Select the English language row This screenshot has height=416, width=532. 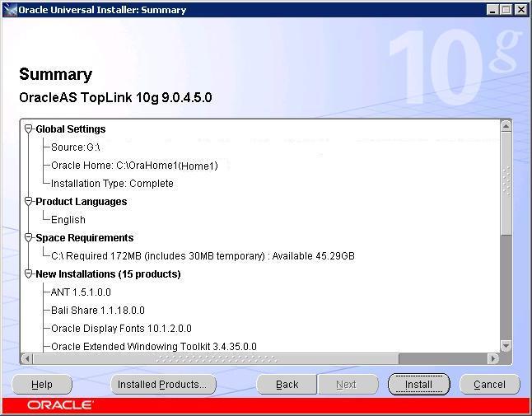click(68, 220)
